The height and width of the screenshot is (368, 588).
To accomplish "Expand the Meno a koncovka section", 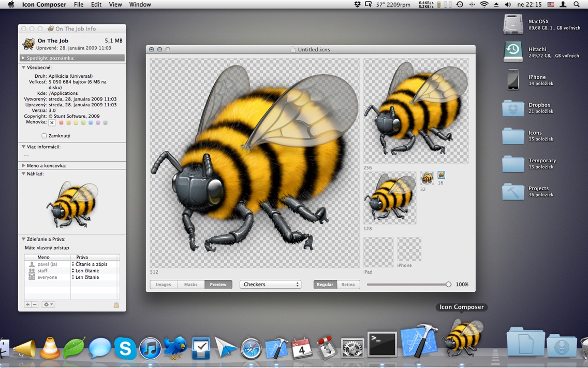I will point(23,166).
